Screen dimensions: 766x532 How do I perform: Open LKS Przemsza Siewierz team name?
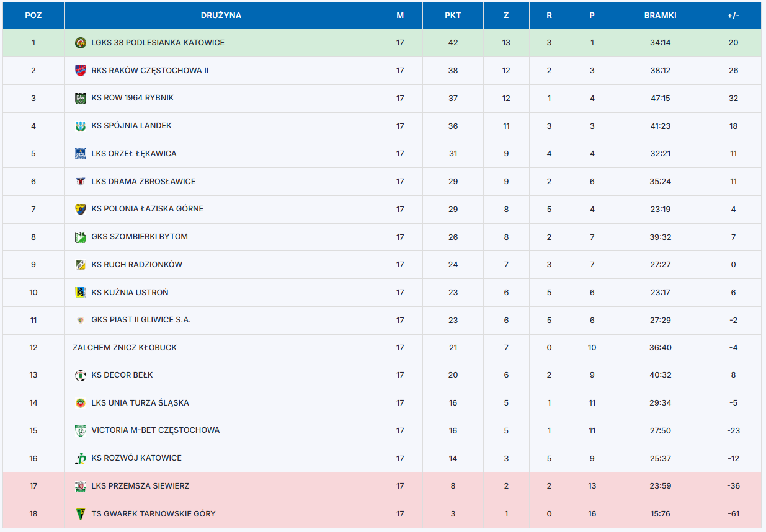(140, 486)
